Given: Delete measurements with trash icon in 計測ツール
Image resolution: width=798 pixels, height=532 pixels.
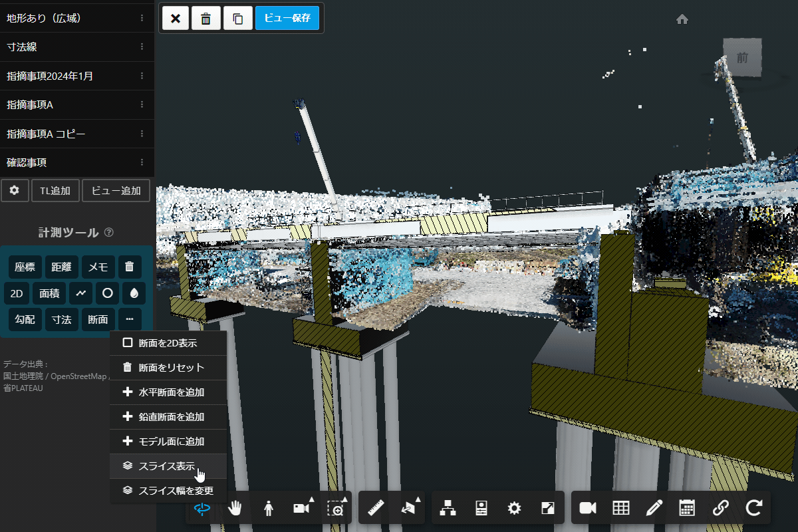Looking at the screenshot, I should [x=130, y=267].
